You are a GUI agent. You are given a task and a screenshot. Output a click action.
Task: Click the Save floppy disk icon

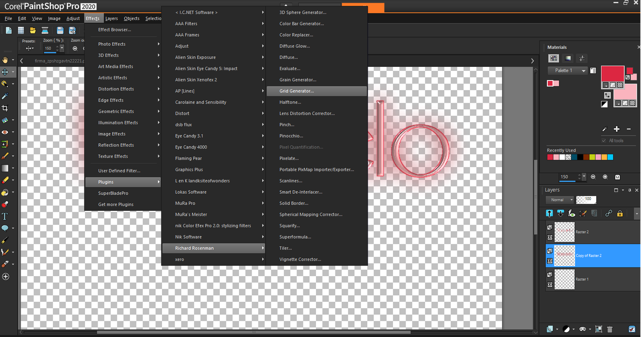click(x=60, y=31)
